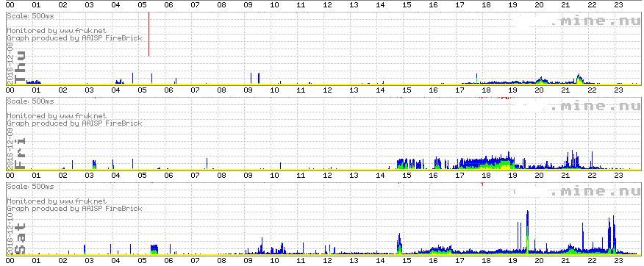
Task: Click "Graph produced by AAISP FireBrick" on Friday graph
Action: (x=74, y=123)
